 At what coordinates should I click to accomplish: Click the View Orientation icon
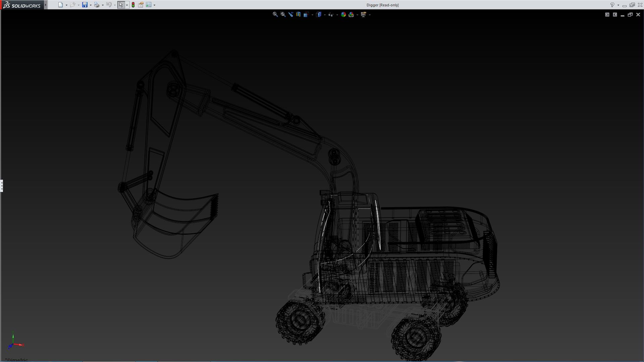pos(306,14)
